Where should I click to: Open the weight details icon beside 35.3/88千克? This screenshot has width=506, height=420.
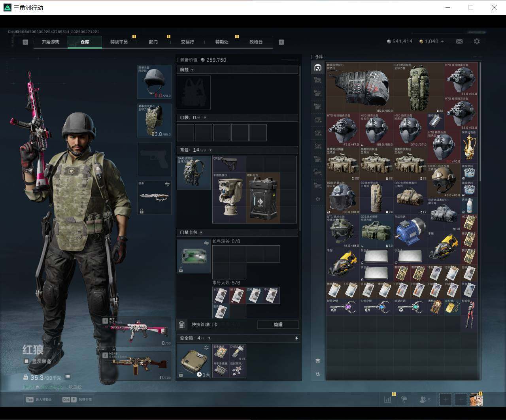pos(68,377)
